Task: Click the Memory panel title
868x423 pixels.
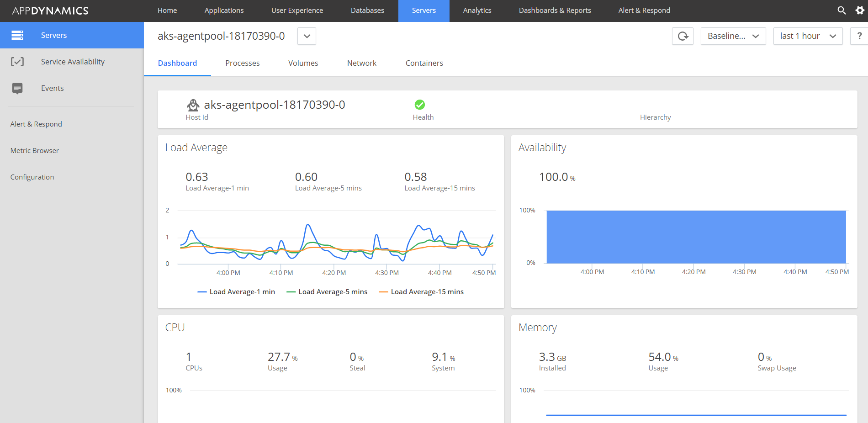Action: tap(538, 328)
